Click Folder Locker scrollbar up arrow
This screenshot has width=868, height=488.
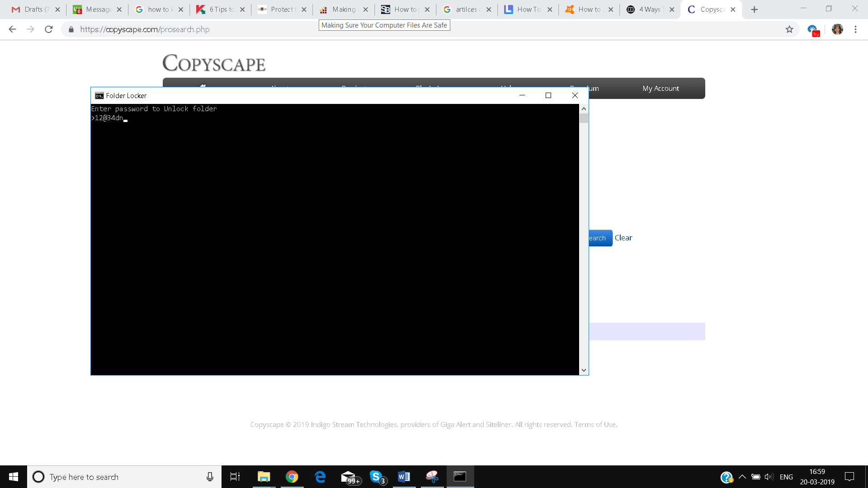point(584,108)
